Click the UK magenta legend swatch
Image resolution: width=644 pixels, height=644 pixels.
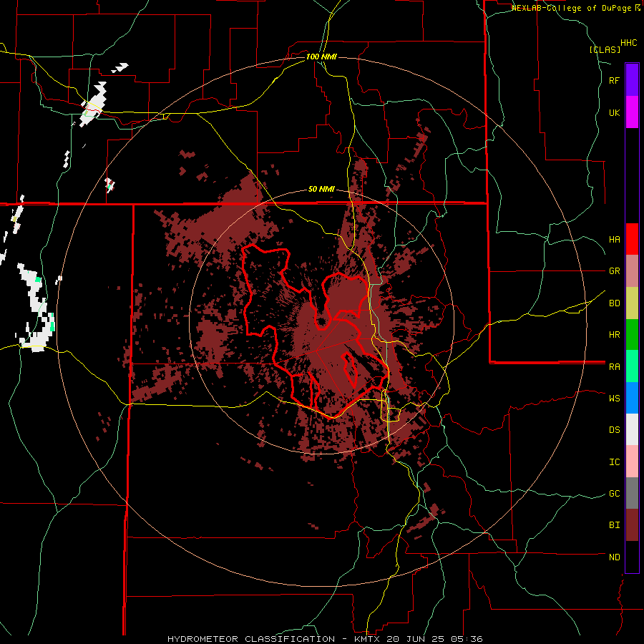pyautogui.click(x=632, y=112)
